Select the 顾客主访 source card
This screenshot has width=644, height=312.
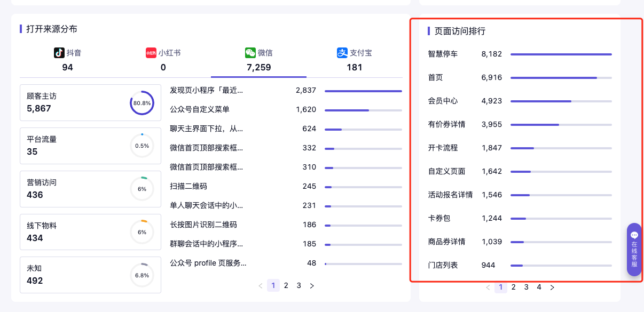90,102
